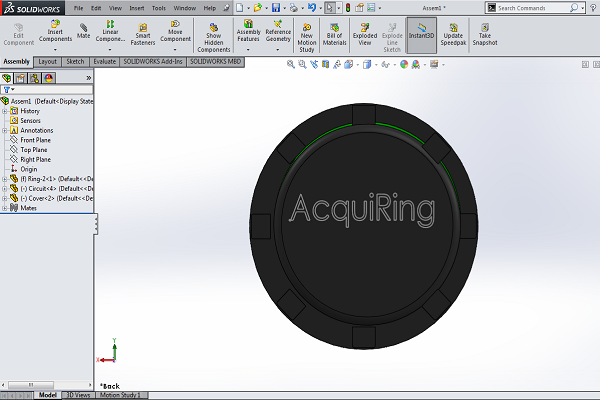Click Apply Scene icon

(416, 64)
